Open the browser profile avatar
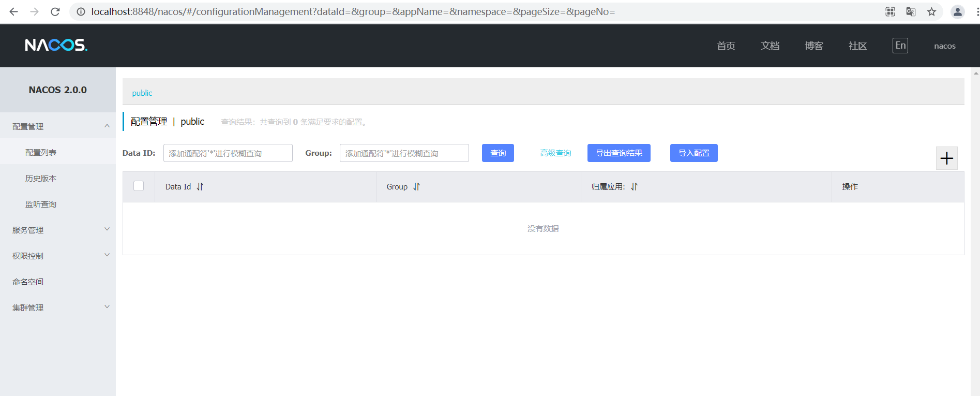This screenshot has height=396, width=980. pyautogui.click(x=957, y=11)
